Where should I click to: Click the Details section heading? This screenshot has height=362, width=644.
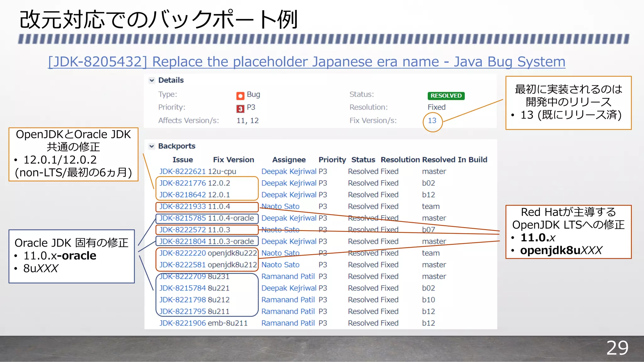(171, 80)
